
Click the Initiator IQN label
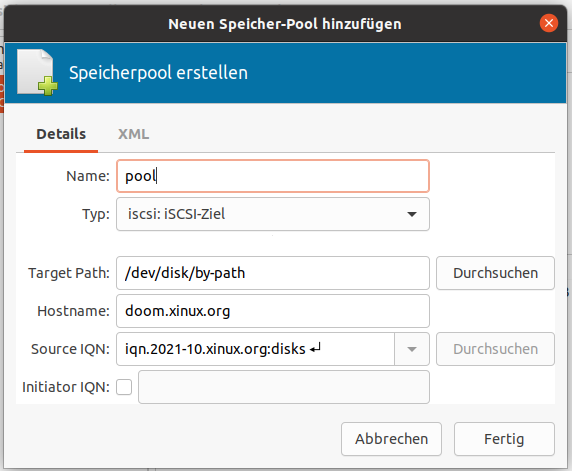(66, 387)
